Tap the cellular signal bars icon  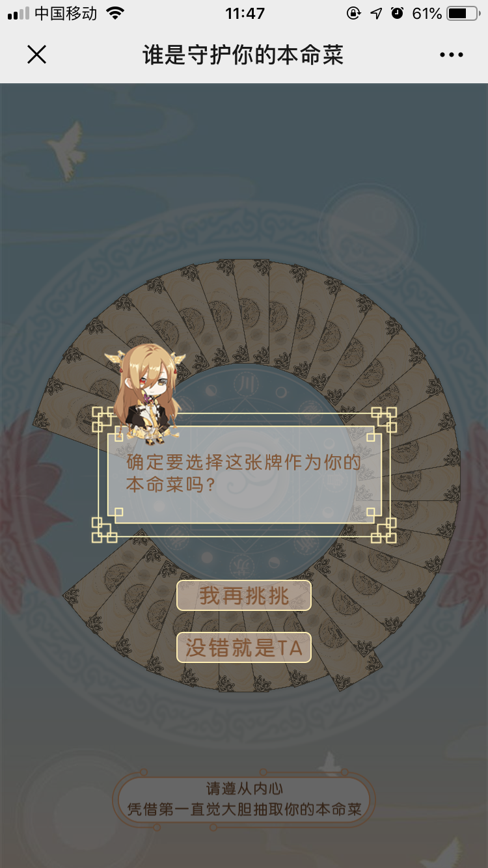[x=18, y=14]
